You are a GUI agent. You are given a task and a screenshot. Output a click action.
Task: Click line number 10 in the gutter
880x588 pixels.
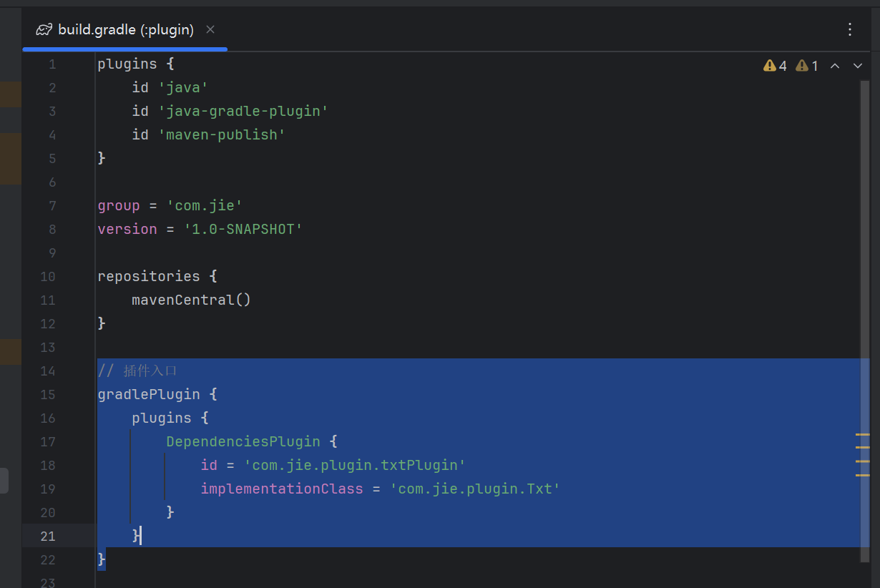pyautogui.click(x=48, y=276)
